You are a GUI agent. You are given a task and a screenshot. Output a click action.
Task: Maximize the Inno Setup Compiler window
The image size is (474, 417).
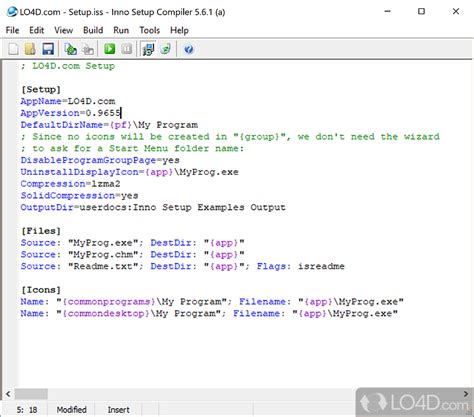tap(421, 12)
